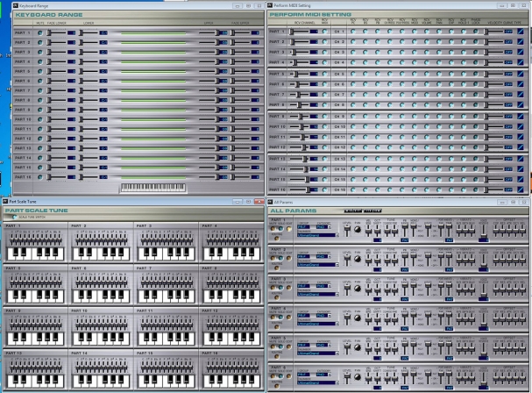Adjust Part 1 Voice Reserve fader

click(x=484, y=231)
